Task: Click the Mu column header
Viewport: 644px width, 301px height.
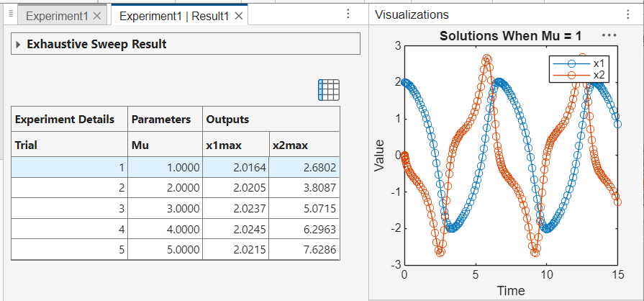Action: pyautogui.click(x=165, y=145)
